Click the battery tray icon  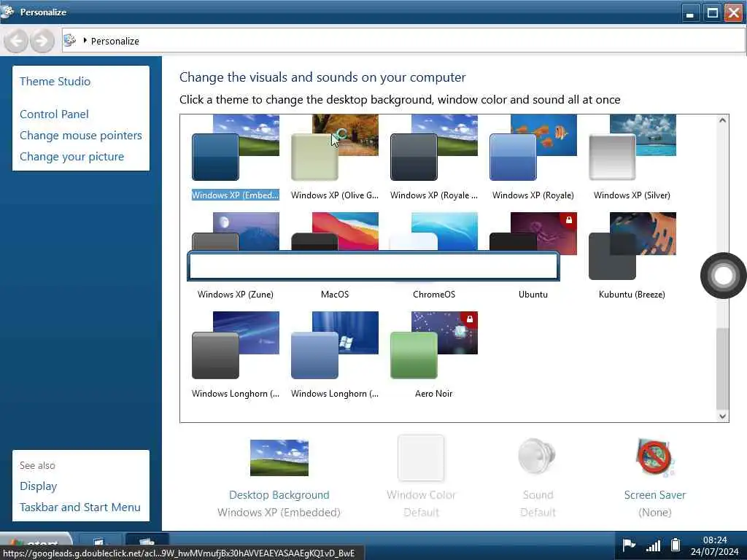tap(675, 545)
